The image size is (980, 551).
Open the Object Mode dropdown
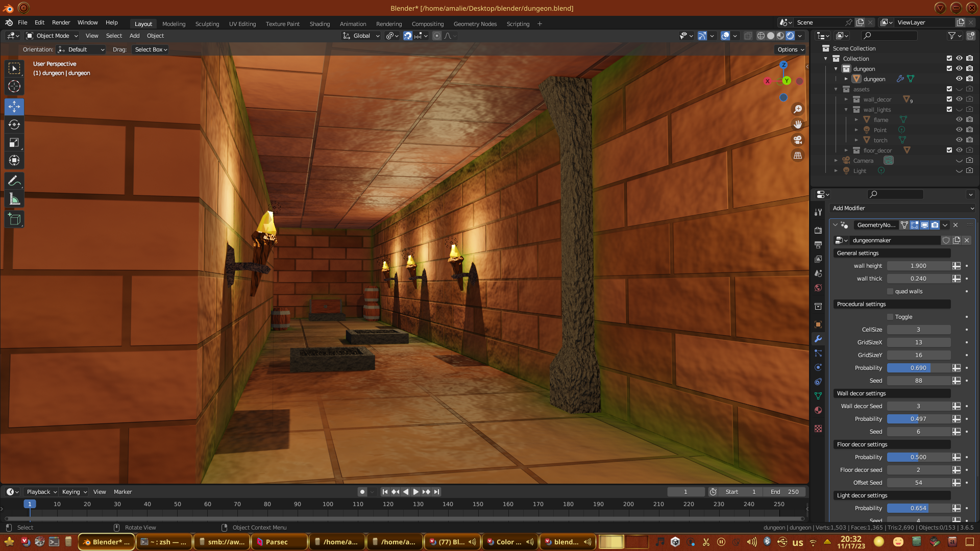click(52, 36)
